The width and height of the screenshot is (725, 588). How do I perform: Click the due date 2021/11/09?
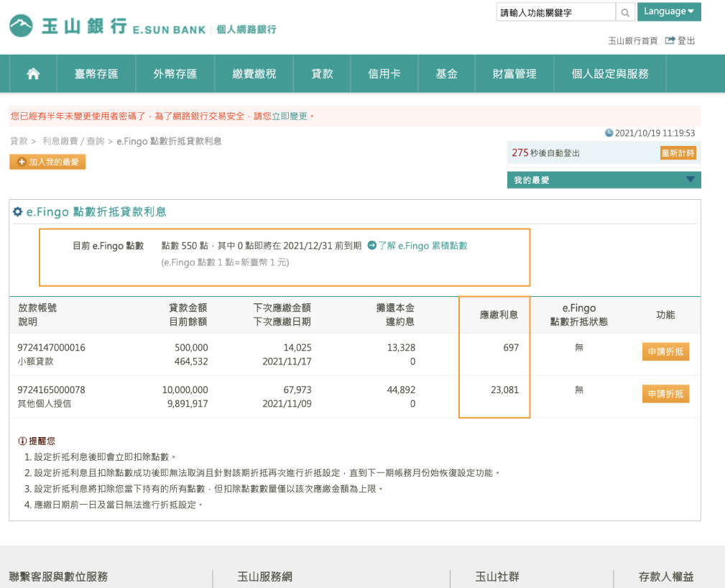(x=287, y=403)
